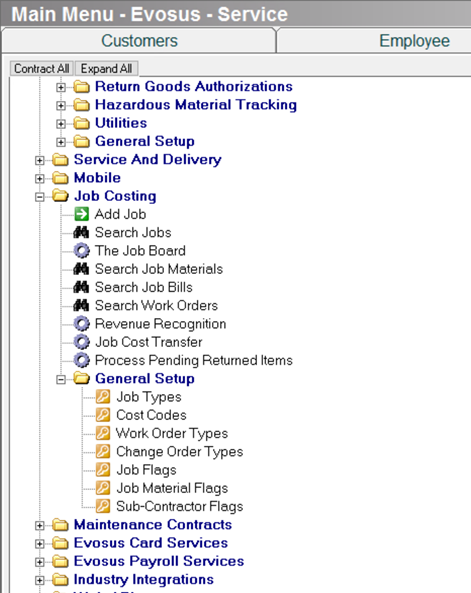The height and width of the screenshot is (593, 471).
Task: Click the key icon beside Sub-Contractor Flags
Action: (x=103, y=506)
